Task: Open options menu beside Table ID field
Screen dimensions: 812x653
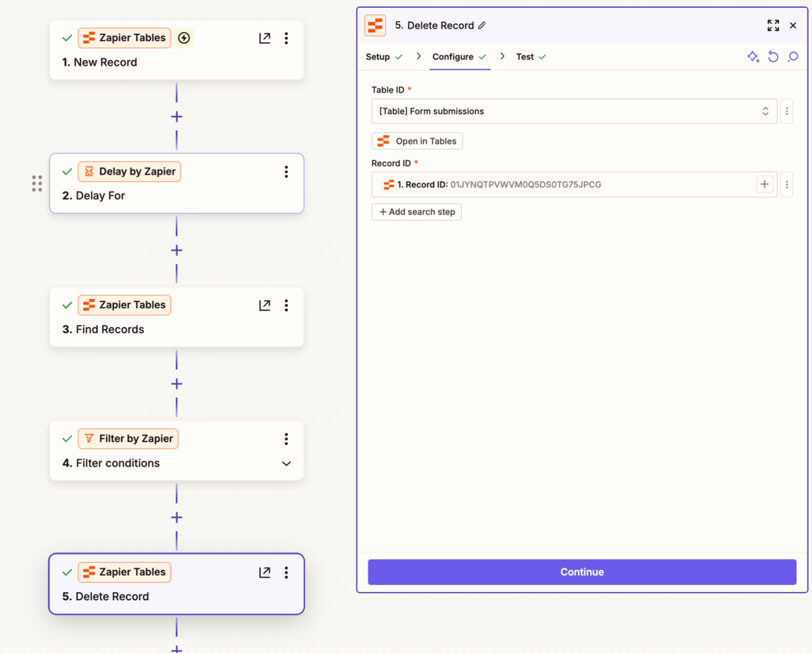Action: point(787,111)
